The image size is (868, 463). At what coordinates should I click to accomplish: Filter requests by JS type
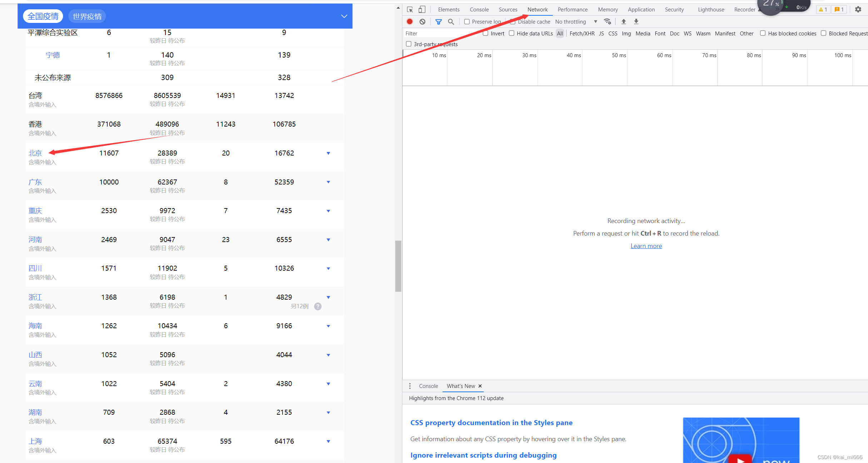(601, 33)
